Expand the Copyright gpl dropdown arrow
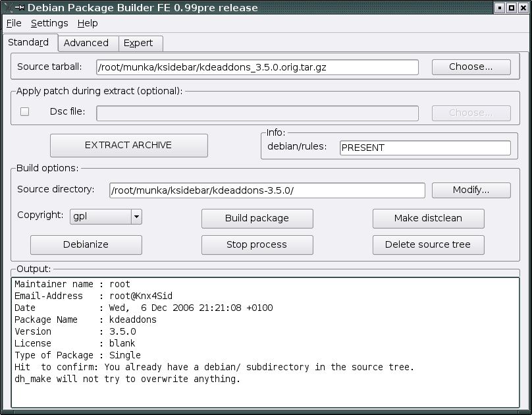 pos(136,217)
